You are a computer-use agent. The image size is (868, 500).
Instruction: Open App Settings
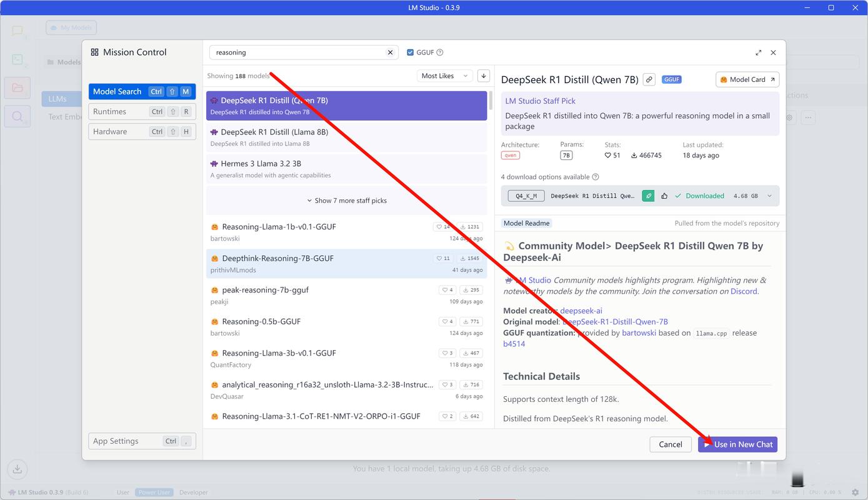[142, 441]
